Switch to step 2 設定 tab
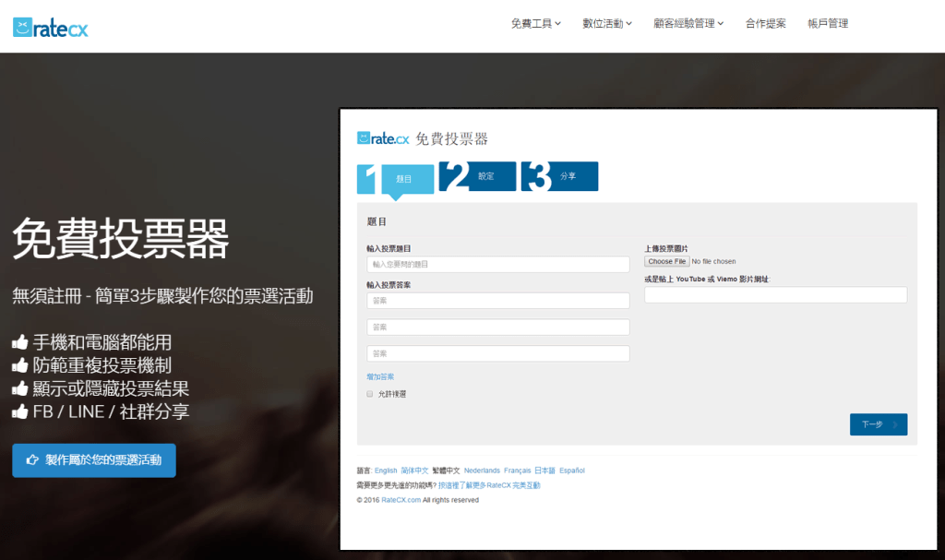 click(478, 176)
